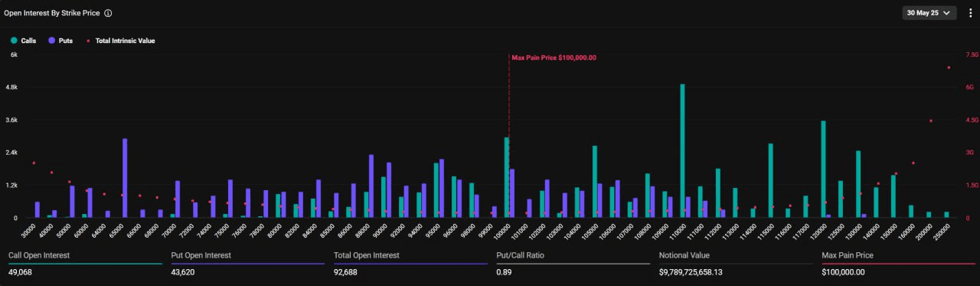Toggle the Puts legend series

60,41
